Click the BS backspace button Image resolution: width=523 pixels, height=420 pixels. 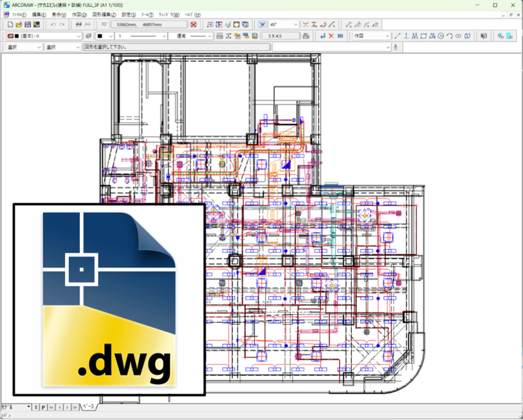click(x=340, y=36)
